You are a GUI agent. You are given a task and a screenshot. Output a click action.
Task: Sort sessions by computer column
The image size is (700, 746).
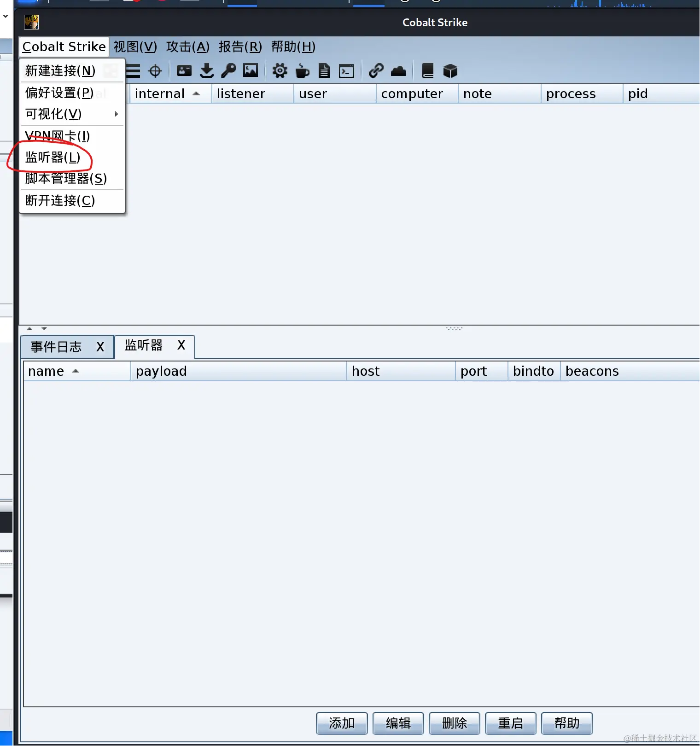click(x=417, y=93)
